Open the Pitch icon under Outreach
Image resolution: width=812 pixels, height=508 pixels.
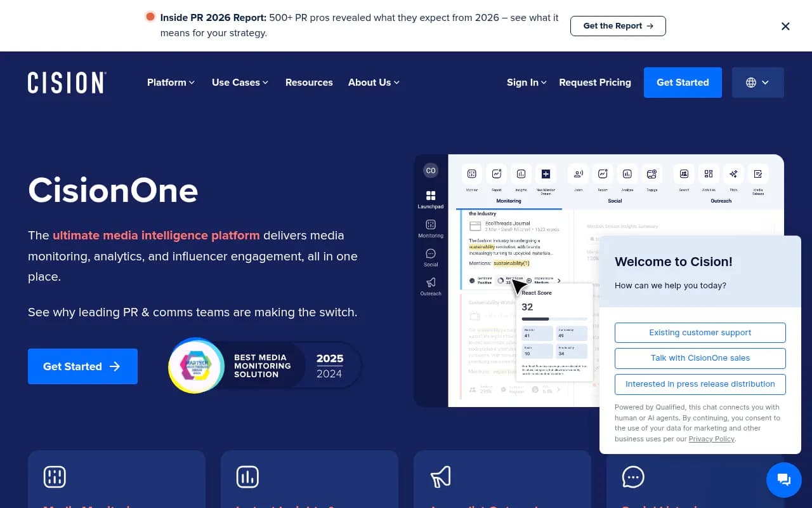coord(733,174)
